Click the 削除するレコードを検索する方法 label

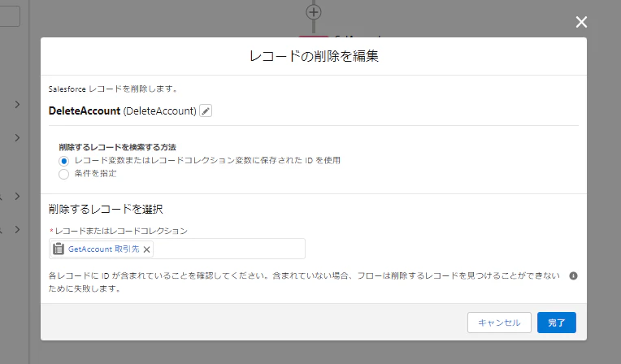pyautogui.click(x=117, y=147)
